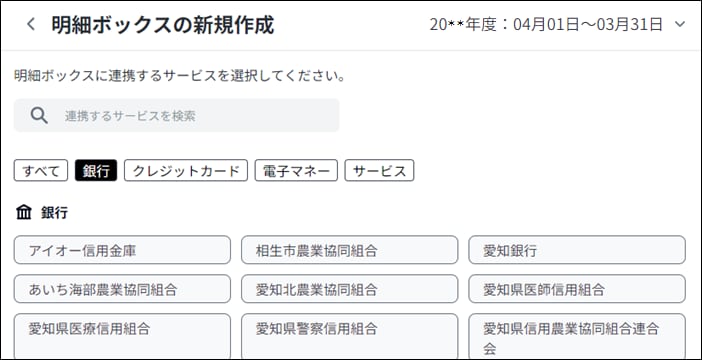This screenshot has height=360, width=702.
Task: Click the search magnifier icon
Action: click(39, 116)
